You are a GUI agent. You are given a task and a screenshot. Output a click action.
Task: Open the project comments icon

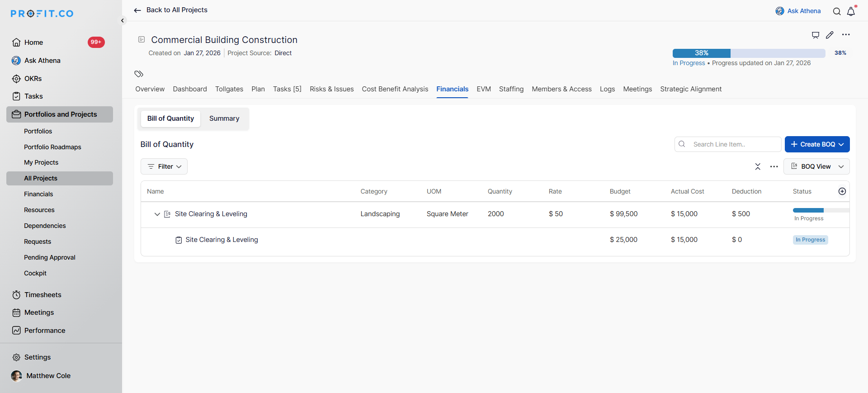point(816,35)
